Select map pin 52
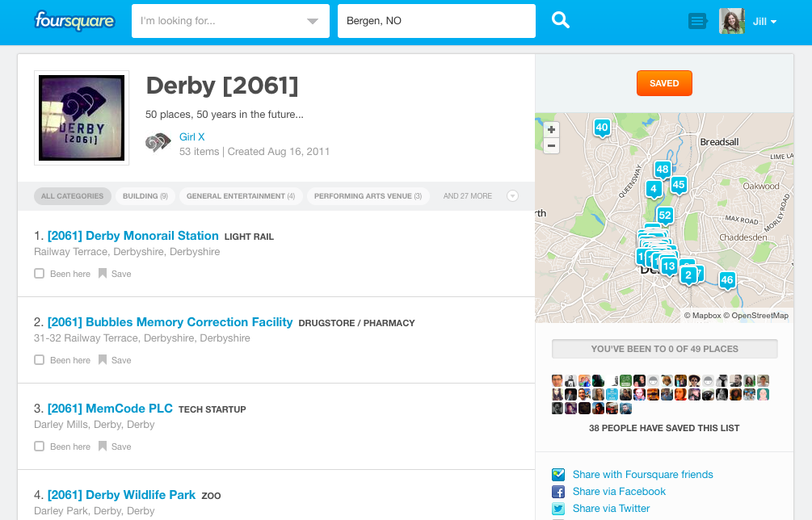This screenshot has height=520, width=812. click(665, 216)
